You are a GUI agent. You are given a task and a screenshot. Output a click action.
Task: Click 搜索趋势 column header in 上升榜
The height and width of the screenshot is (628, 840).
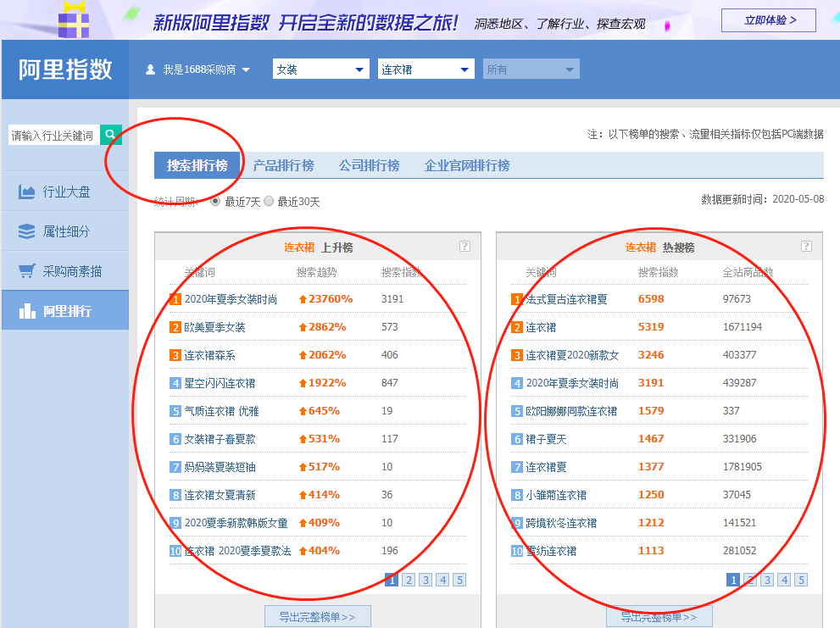(x=317, y=272)
